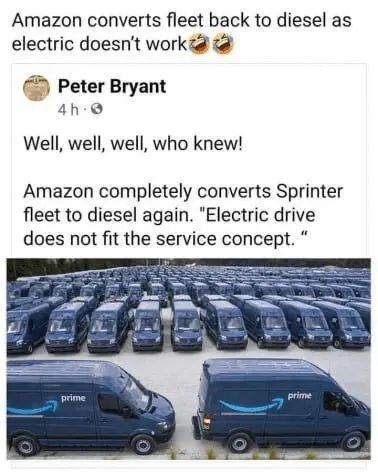Screen dimensions: 378x472
Task: Click the windshield of the left foreground van
Action: pyautogui.click(x=136, y=393)
